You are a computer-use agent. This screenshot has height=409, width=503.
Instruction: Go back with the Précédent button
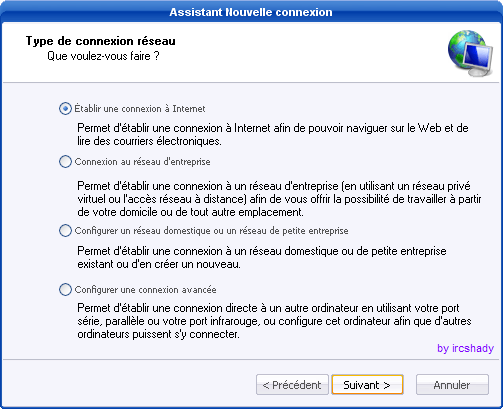pyautogui.click(x=292, y=385)
